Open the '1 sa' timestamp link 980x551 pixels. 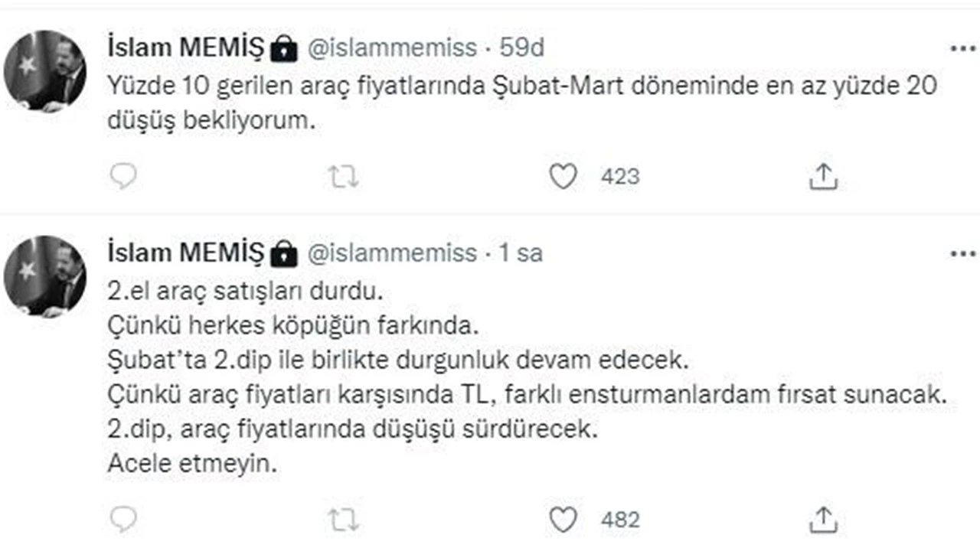(521, 253)
